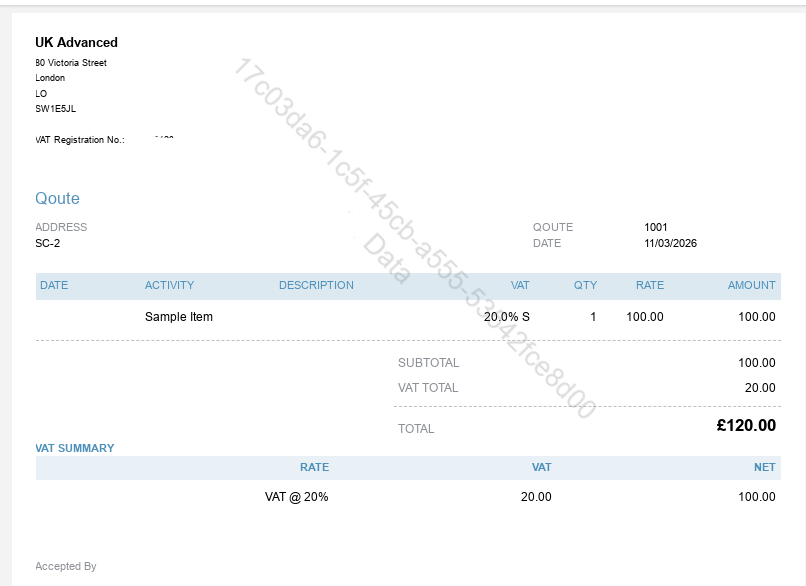The width and height of the screenshot is (806, 586).
Task: Select the 80 Victoria Street address line
Action: pos(71,63)
